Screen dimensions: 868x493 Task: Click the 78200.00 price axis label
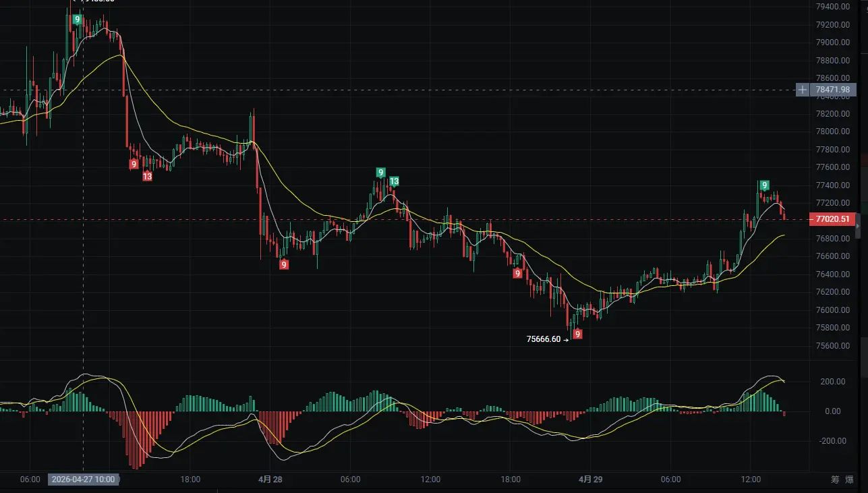point(832,114)
